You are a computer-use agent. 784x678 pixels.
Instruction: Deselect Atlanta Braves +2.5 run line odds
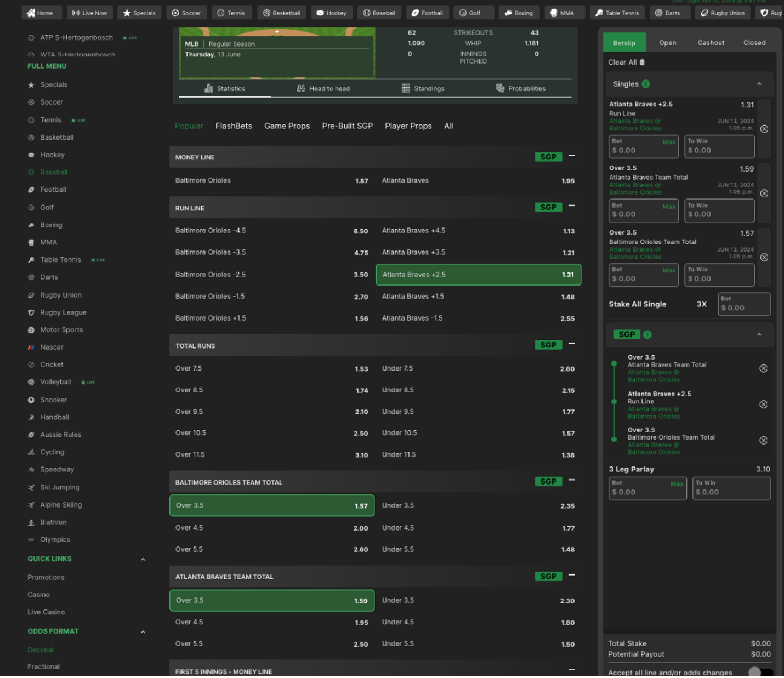pos(478,275)
